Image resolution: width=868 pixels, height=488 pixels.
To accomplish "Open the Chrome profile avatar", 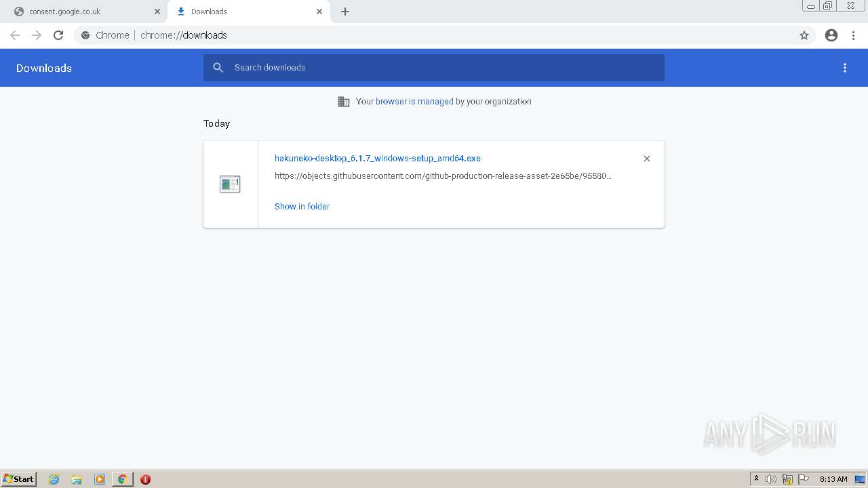I will click(x=831, y=35).
